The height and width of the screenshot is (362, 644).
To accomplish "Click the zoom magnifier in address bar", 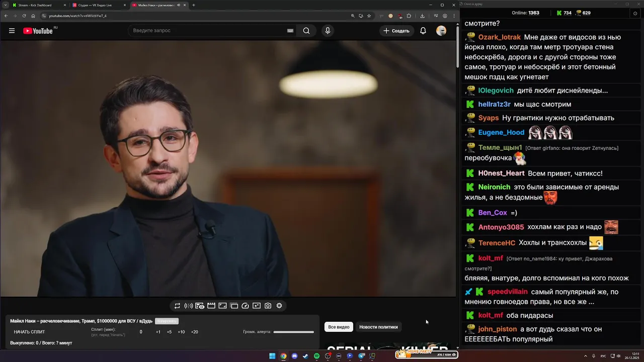I will [x=353, y=16].
